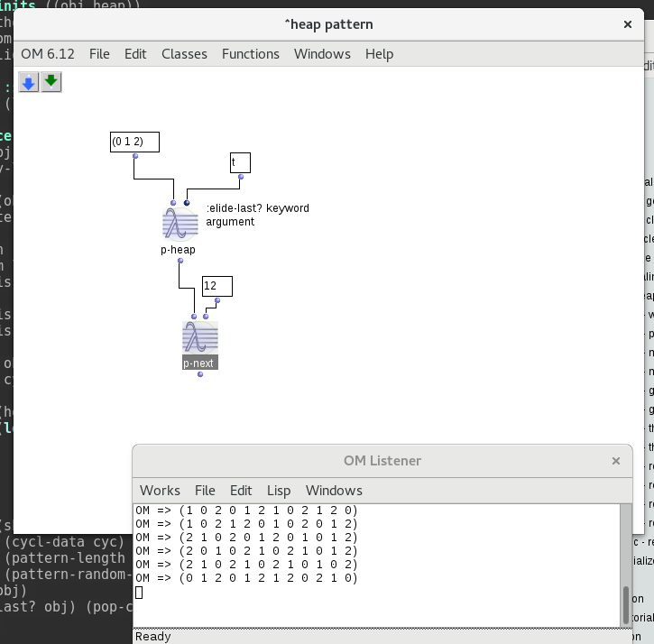The image size is (654, 644).
Task: Click the OM Listener title bar
Action: pyautogui.click(x=382, y=461)
